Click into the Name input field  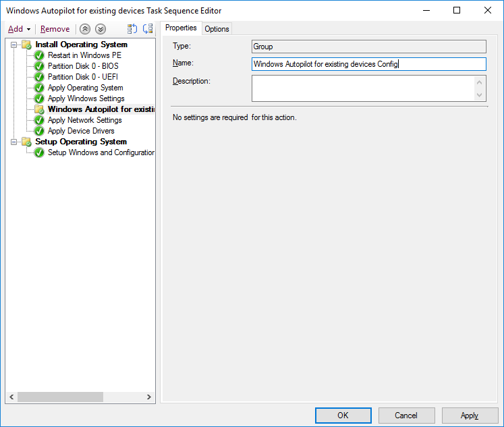tap(369, 64)
